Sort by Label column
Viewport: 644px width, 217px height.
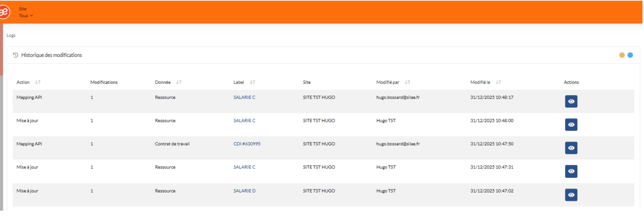point(253,82)
